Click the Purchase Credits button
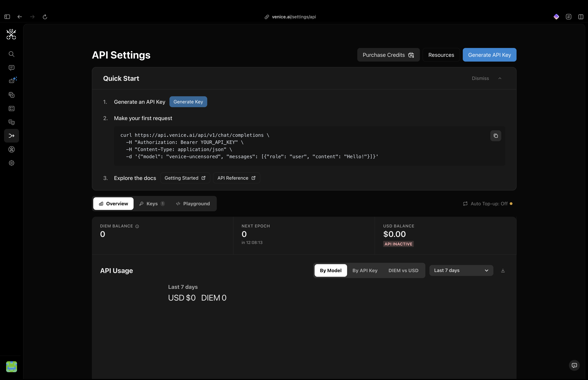 pyautogui.click(x=388, y=55)
